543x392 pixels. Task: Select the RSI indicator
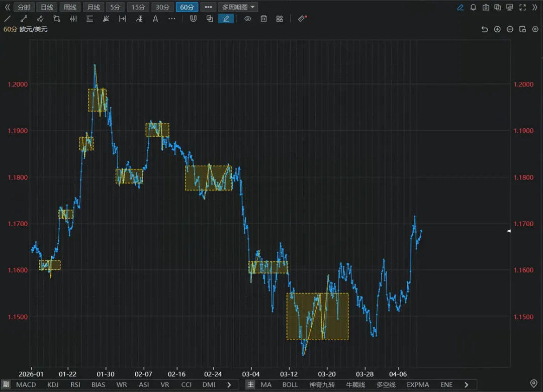(x=75, y=385)
